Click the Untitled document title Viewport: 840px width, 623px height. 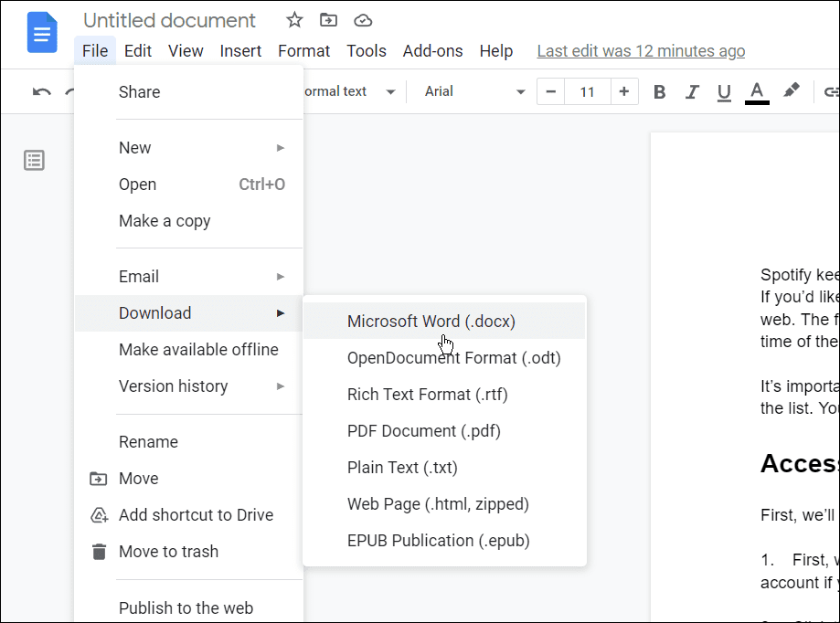pos(169,20)
